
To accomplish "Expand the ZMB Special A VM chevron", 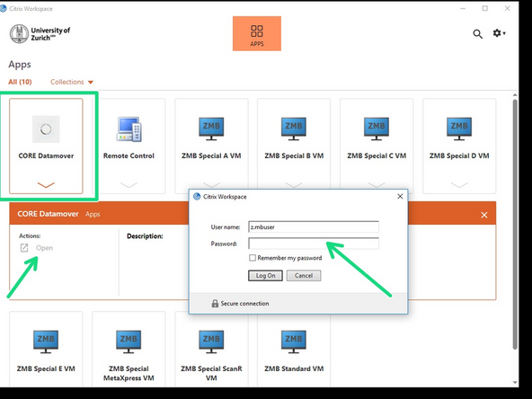I will pyautogui.click(x=211, y=185).
